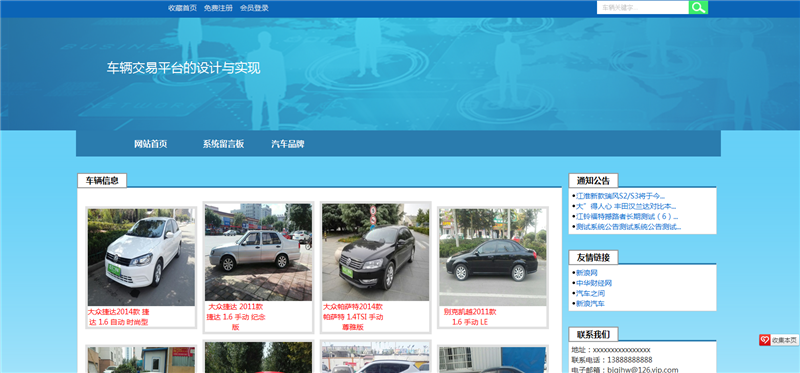Click the 大众帕萨特2014款 1.4TSI title
This screenshot has height=373, width=800.
(353, 317)
